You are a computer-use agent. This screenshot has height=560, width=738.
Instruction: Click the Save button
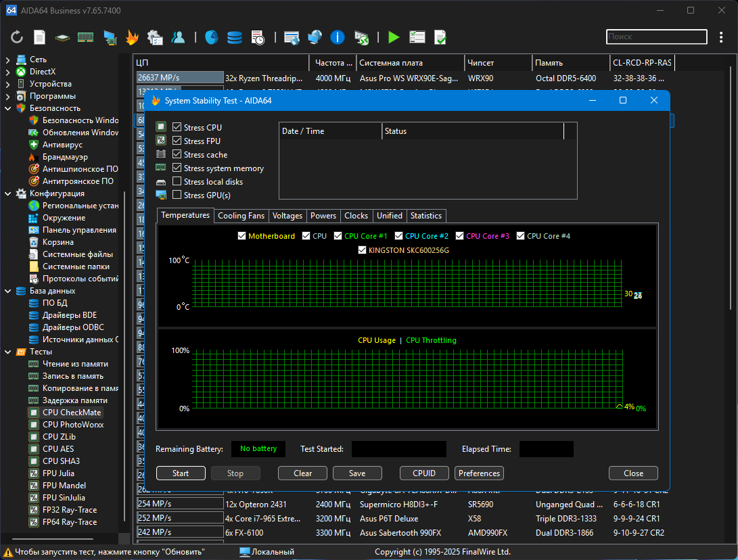pyautogui.click(x=357, y=473)
